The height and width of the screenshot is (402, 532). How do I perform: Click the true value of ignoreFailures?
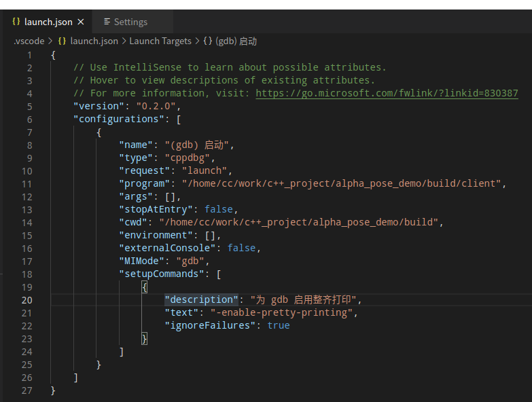click(x=278, y=325)
